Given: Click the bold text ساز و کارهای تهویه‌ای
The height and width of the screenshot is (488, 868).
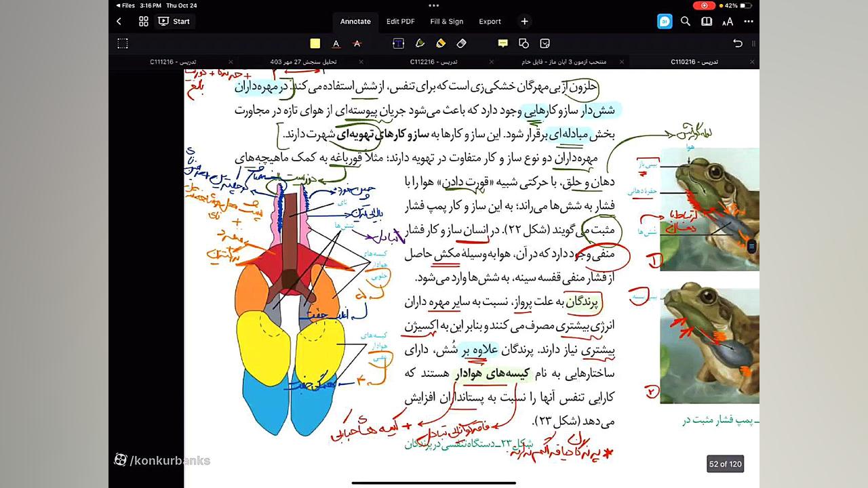Looking at the screenshot, I should coord(384,134).
